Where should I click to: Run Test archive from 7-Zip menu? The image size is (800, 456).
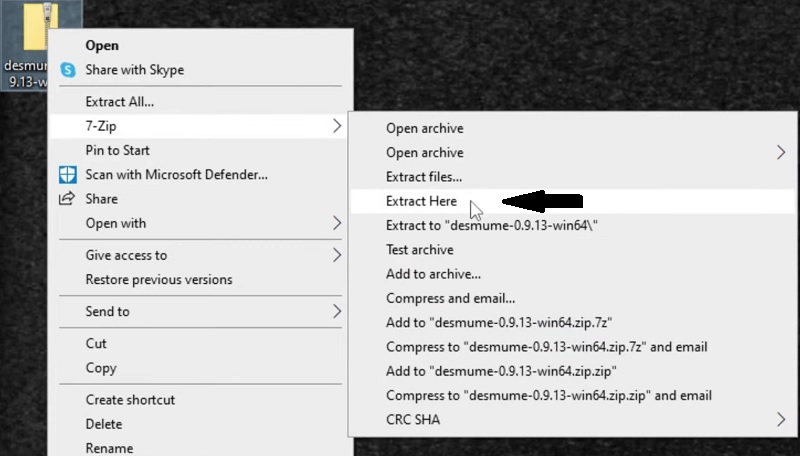(419, 250)
